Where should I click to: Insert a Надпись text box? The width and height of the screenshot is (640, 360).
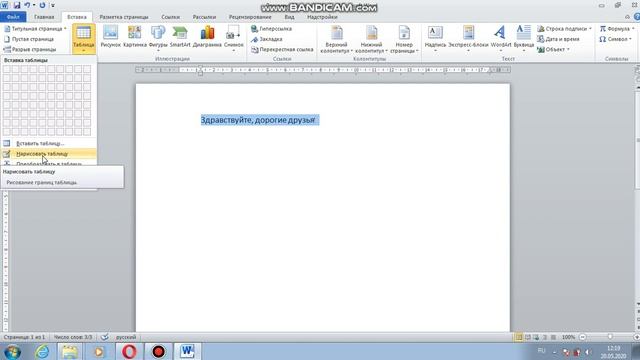tap(435, 38)
